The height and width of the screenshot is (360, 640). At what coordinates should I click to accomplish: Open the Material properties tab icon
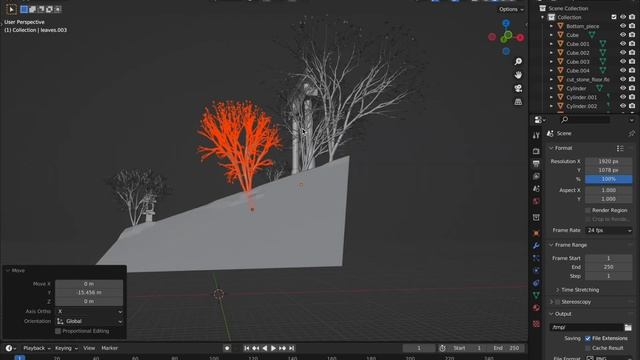[536, 307]
